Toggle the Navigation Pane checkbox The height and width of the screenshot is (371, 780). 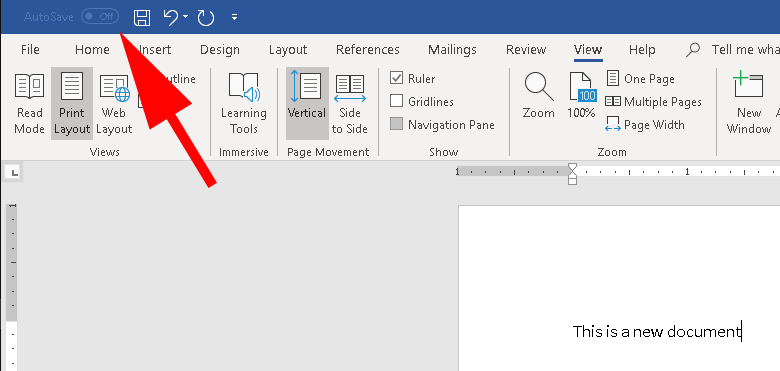click(x=396, y=124)
